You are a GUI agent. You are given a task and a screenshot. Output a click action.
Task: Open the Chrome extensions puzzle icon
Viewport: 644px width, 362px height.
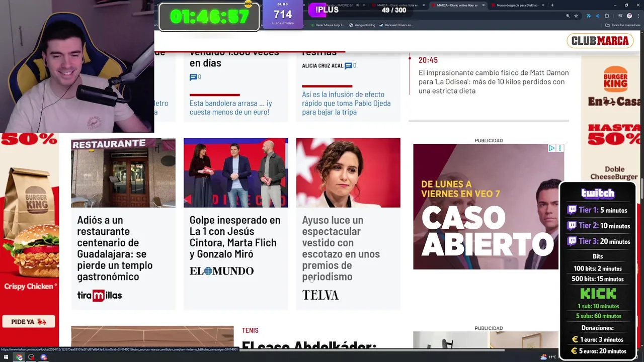pyautogui.click(x=607, y=16)
